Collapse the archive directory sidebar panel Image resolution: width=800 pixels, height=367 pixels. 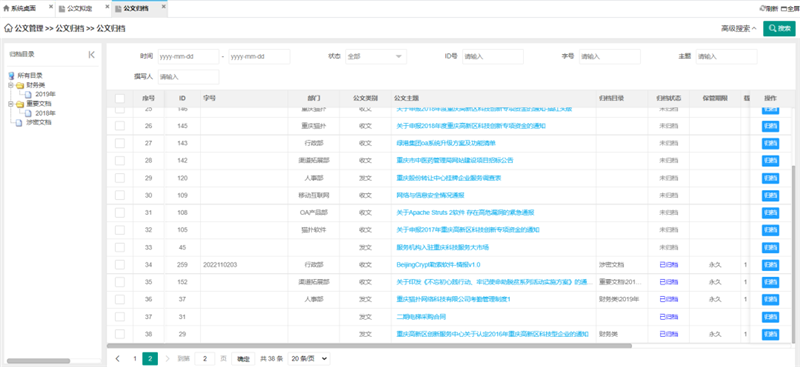[x=92, y=55]
